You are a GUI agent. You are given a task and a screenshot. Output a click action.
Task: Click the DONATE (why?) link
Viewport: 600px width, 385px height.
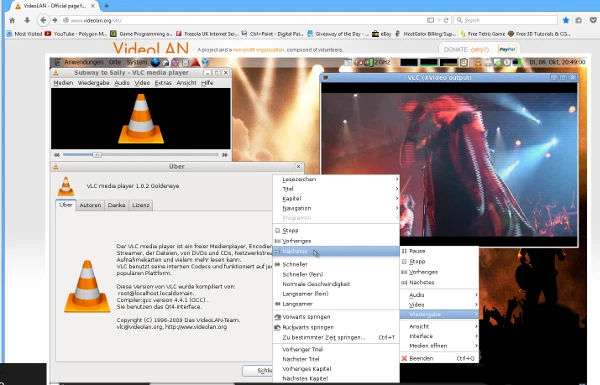coord(466,50)
